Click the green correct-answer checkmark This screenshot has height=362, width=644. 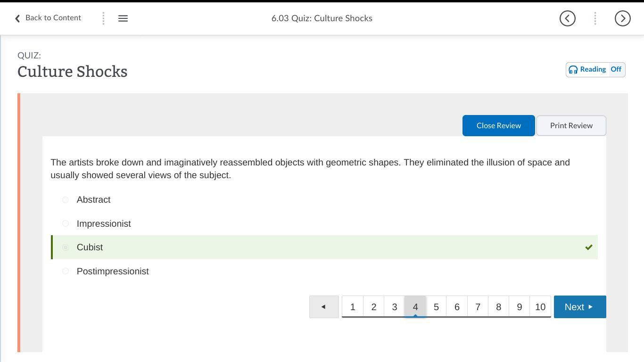coord(589,247)
